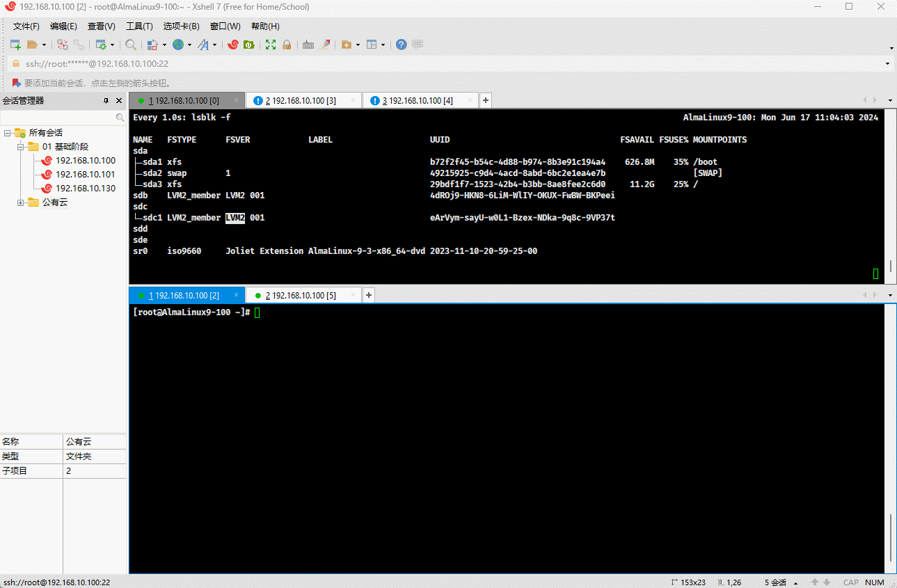Image resolution: width=897 pixels, height=588 pixels.
Task: Click the padlock lock-screen toolbar icon
Action: (286, 45)
